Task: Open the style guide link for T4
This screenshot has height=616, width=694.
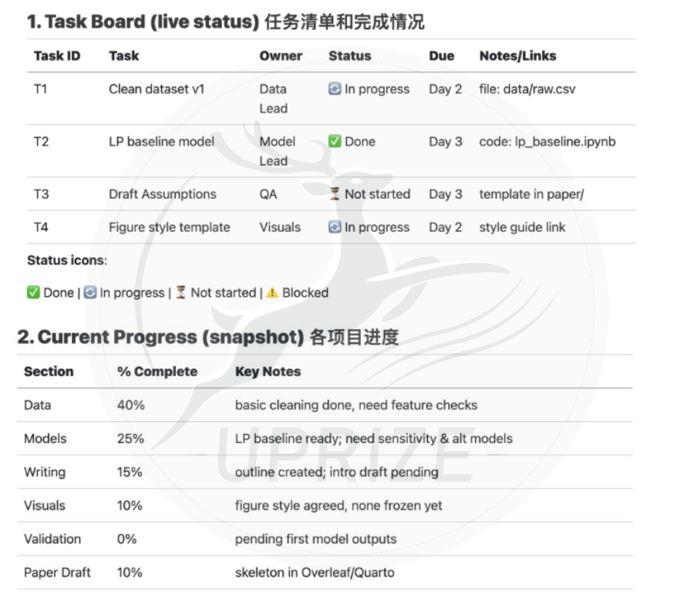Action: 521,227
